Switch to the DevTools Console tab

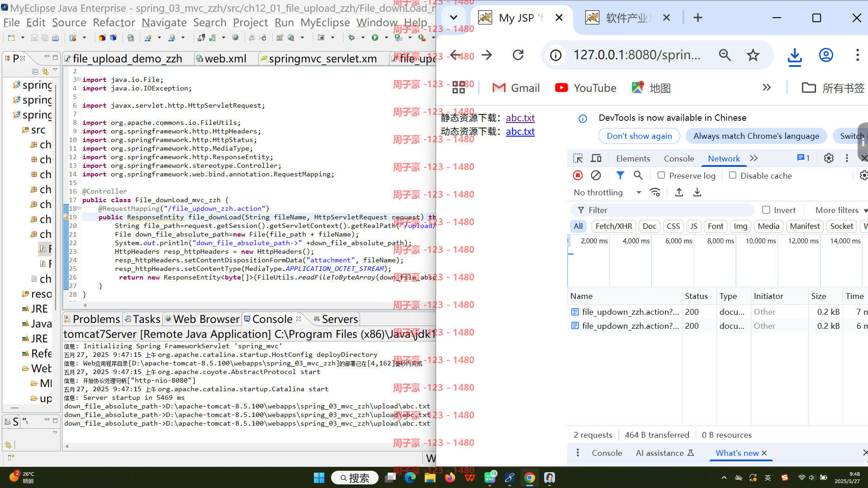[x=678, y=158]
